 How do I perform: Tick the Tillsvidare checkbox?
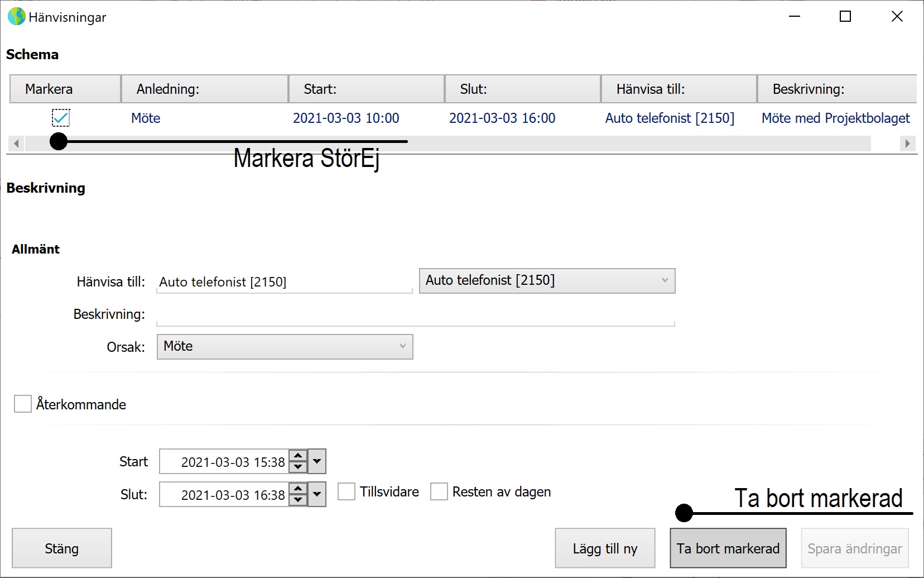(x=346, y=491)
